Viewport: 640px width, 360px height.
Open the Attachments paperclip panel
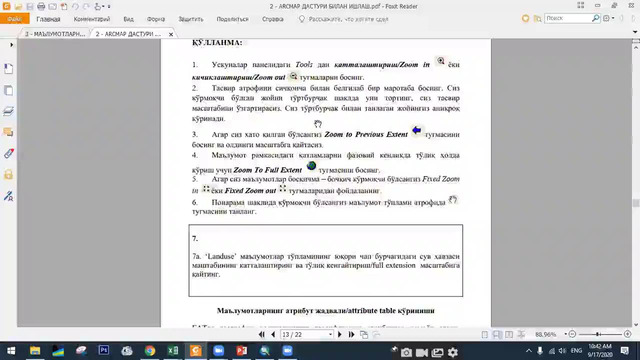[x=8, y=153]
